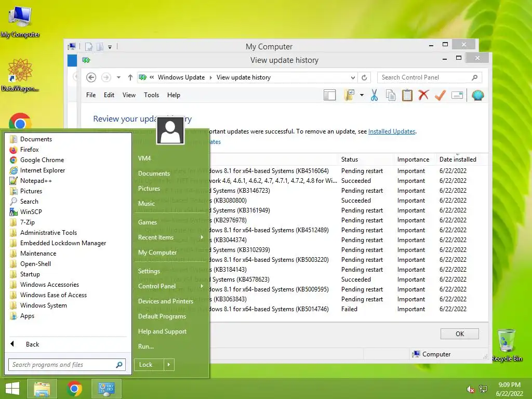Open File Explorer from the taskbar

point(42,389)
